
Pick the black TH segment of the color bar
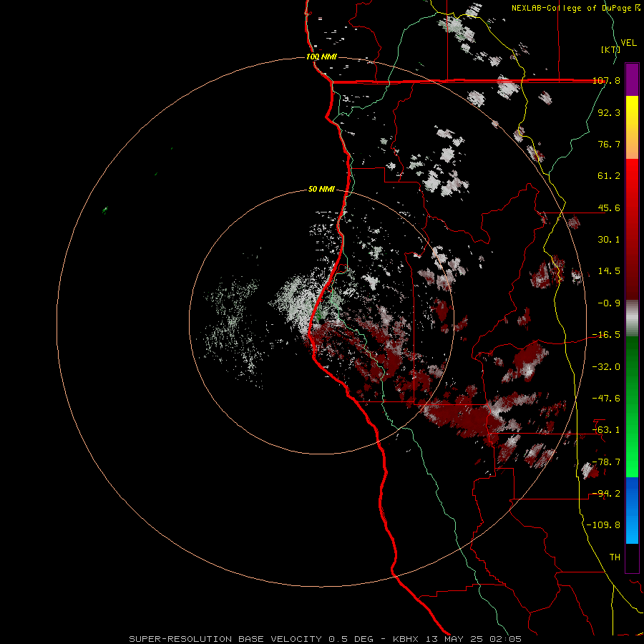pos(632,557)
